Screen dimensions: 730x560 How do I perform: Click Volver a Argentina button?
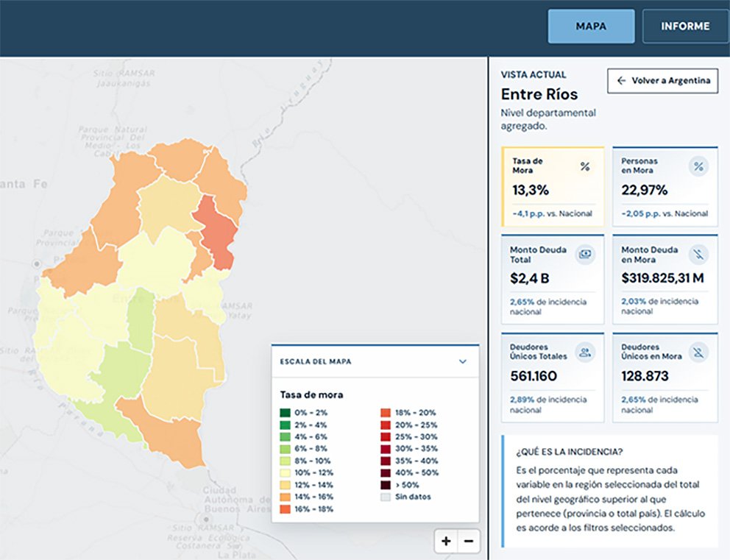[x=662, y=80]
